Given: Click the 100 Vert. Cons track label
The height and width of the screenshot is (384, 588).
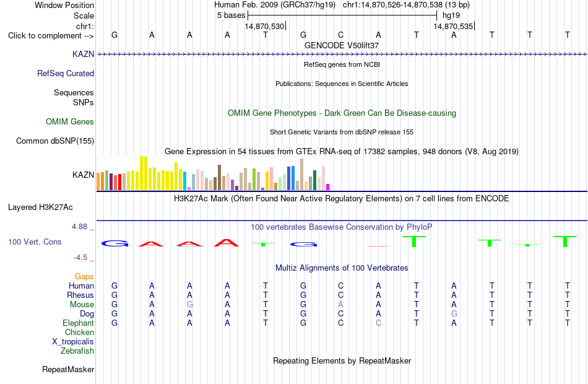Looking at the screenshot, I should 35,242.
